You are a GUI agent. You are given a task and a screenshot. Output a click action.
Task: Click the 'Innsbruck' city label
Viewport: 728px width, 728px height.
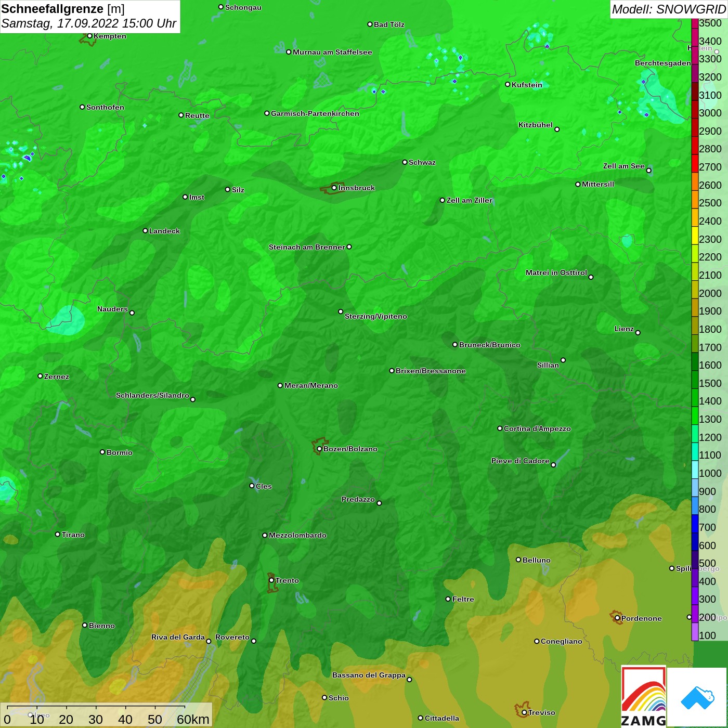(356, 188)
